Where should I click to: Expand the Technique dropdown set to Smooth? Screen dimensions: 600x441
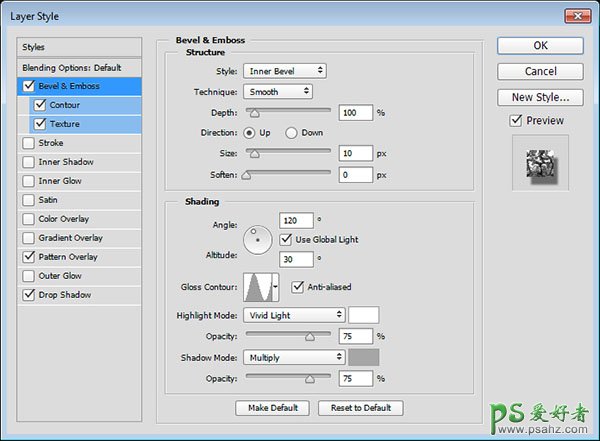[278, 91]
